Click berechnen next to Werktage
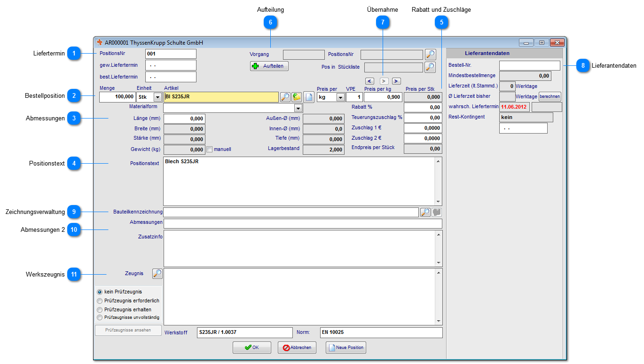Viewport: 644px width, 364px height. [550, 96]
